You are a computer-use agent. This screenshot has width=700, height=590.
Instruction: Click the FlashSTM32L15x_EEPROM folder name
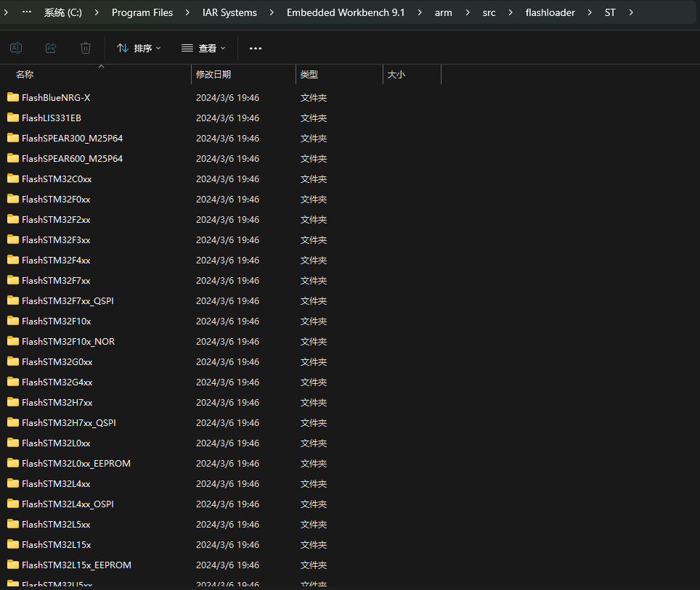click(76, 565)
